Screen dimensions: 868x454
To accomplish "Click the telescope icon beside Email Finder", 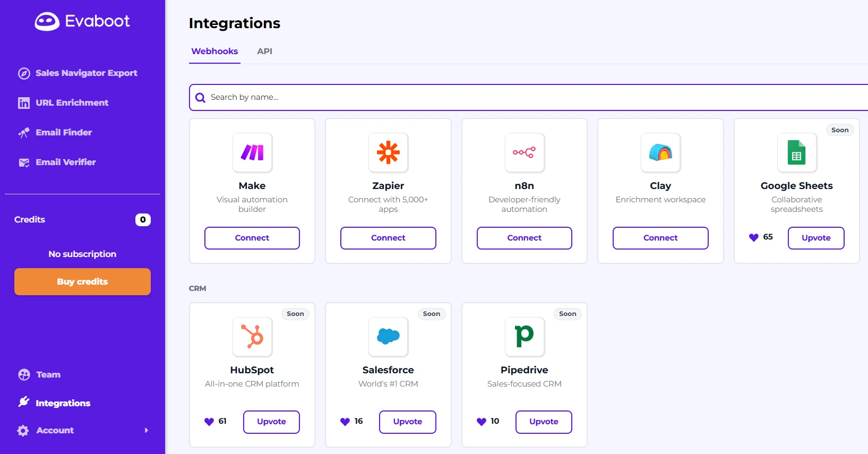I will pos(24,133).
